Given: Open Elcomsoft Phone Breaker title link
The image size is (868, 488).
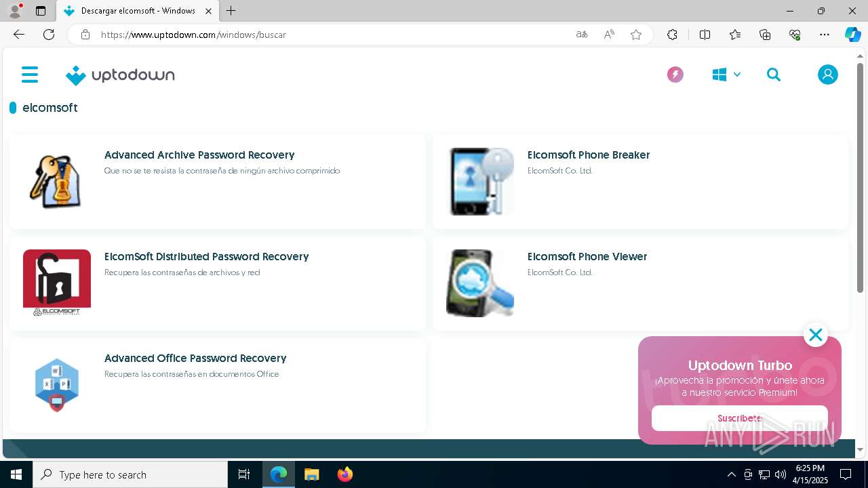Looking at the screenshot, I should coord(589,155).
